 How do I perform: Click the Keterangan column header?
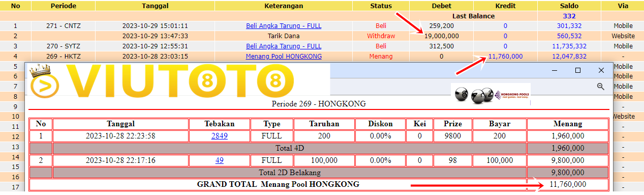[x=284, y=6]
